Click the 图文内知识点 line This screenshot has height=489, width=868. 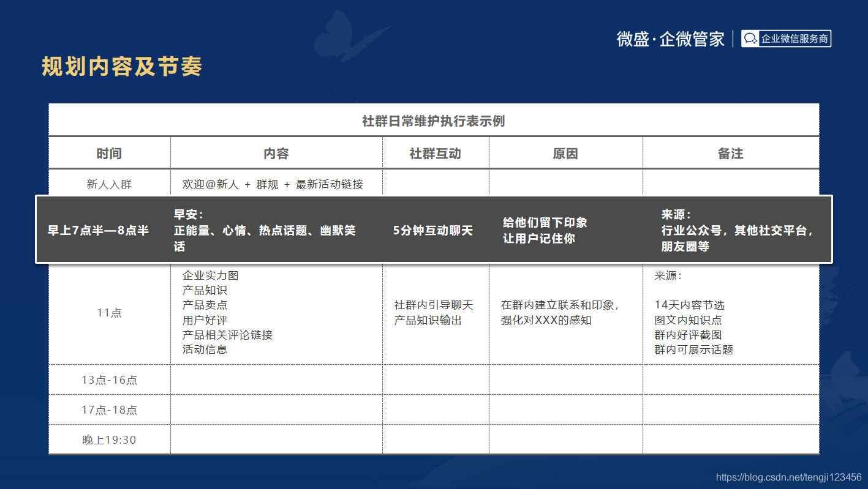coord(688,320)
